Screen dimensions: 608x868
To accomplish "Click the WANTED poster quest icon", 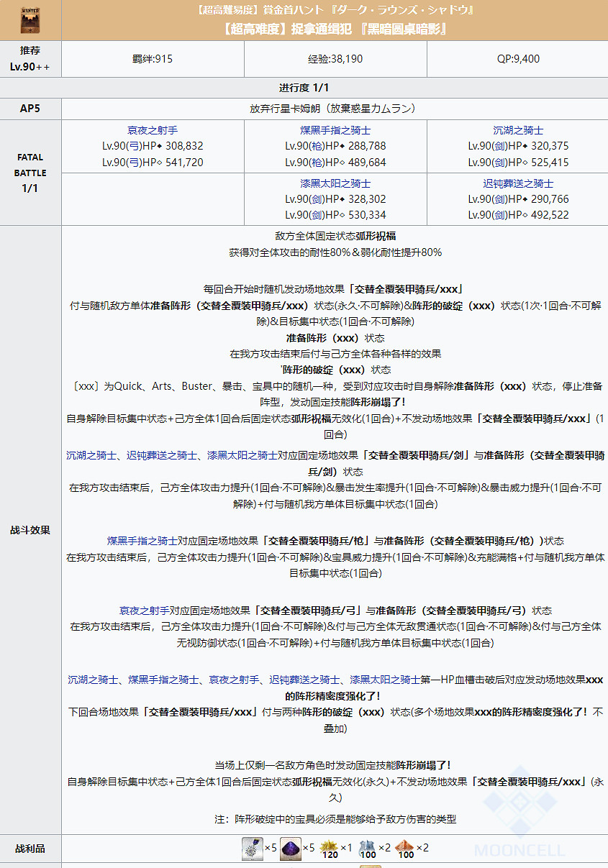I will tap(30, 19).
